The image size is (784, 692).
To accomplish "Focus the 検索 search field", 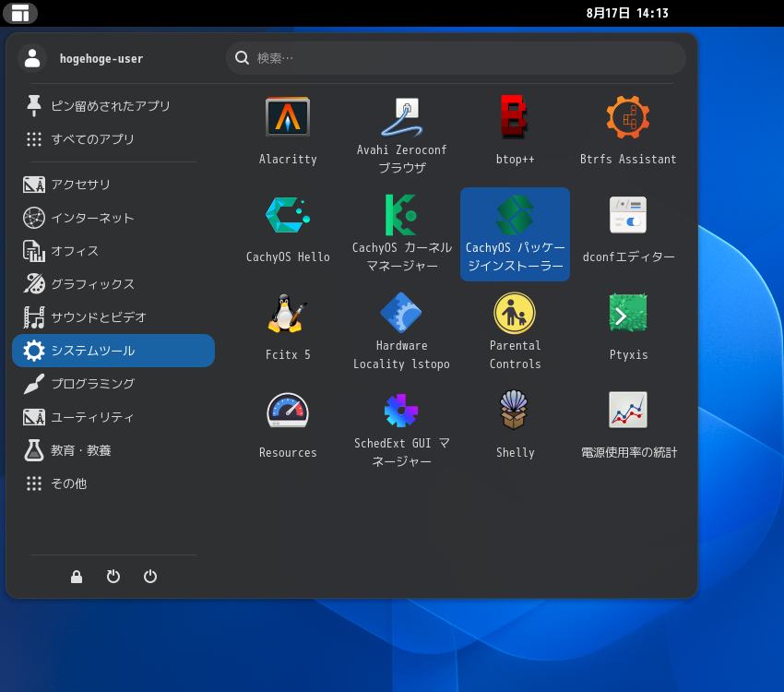I will pos(456,58).
